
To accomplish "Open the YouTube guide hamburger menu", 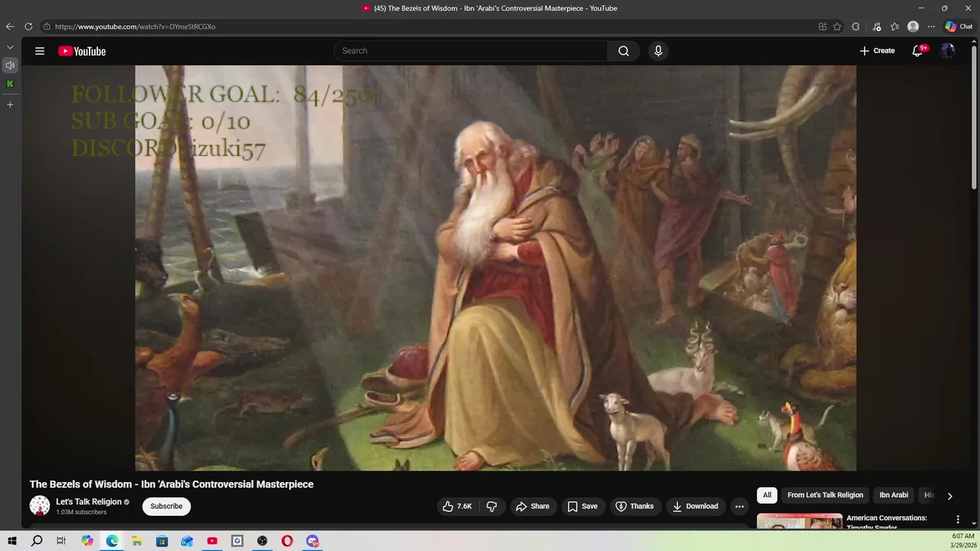I will (x=40, y=51).
